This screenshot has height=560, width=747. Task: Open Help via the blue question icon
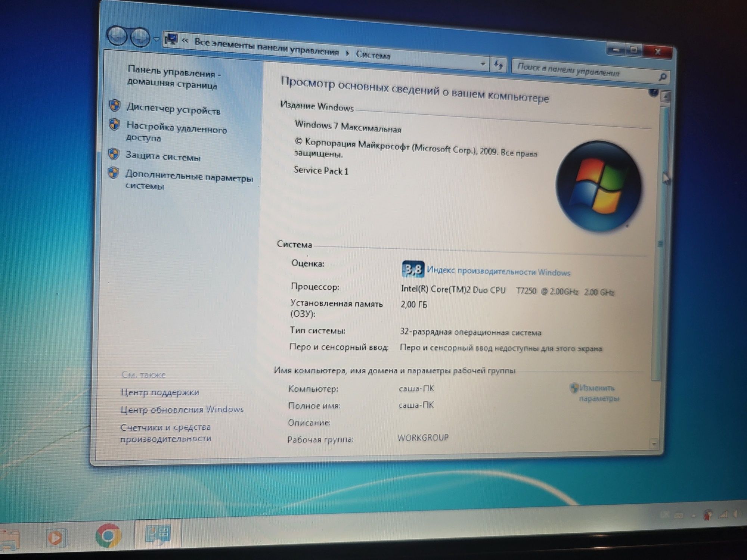tap(654, 92)
